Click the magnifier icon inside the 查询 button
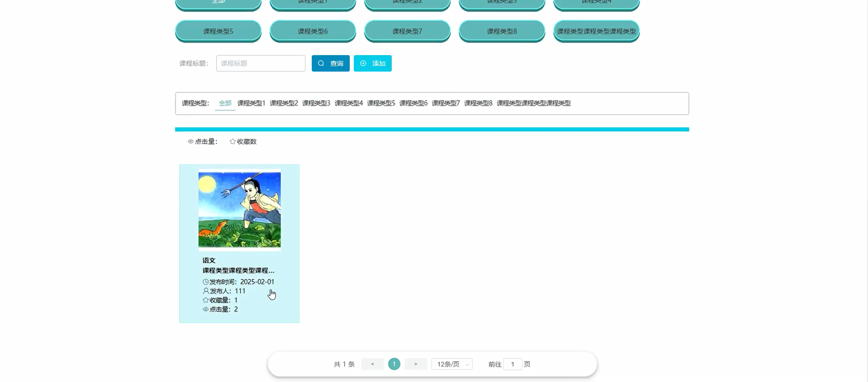Screen dimensions: 868x382 [x=321, y=63]
